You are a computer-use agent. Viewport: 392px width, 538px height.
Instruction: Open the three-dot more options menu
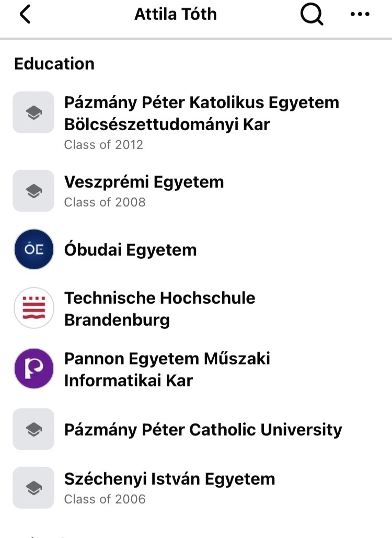point(360,15)
